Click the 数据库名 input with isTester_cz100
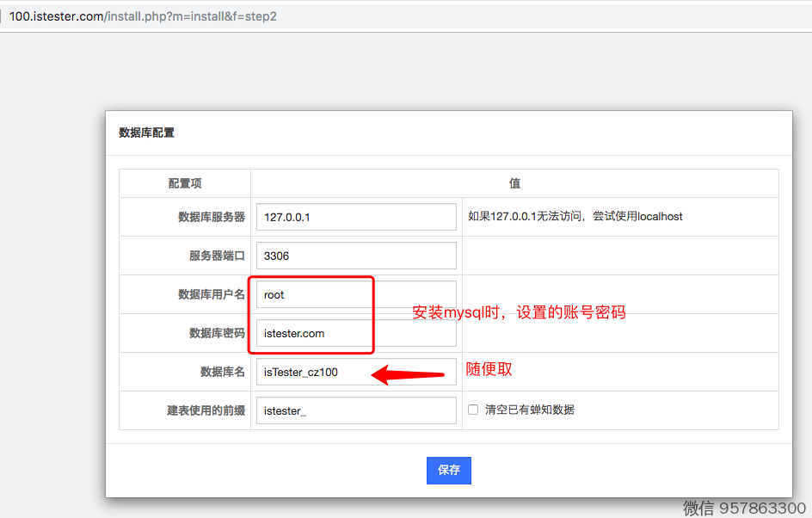Image resolution: width=812 pixels, height=518 pixels. point(356,372)
